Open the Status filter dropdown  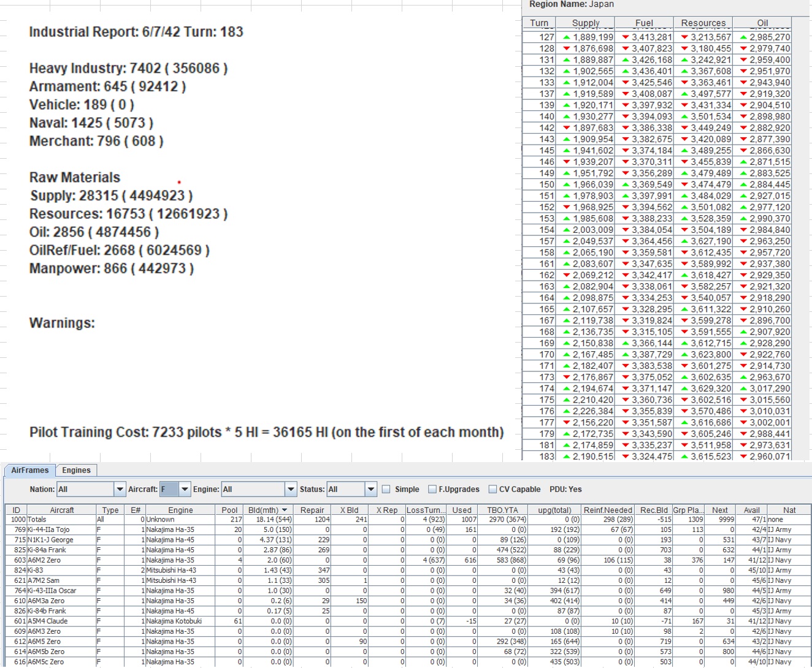coord(370,489)
